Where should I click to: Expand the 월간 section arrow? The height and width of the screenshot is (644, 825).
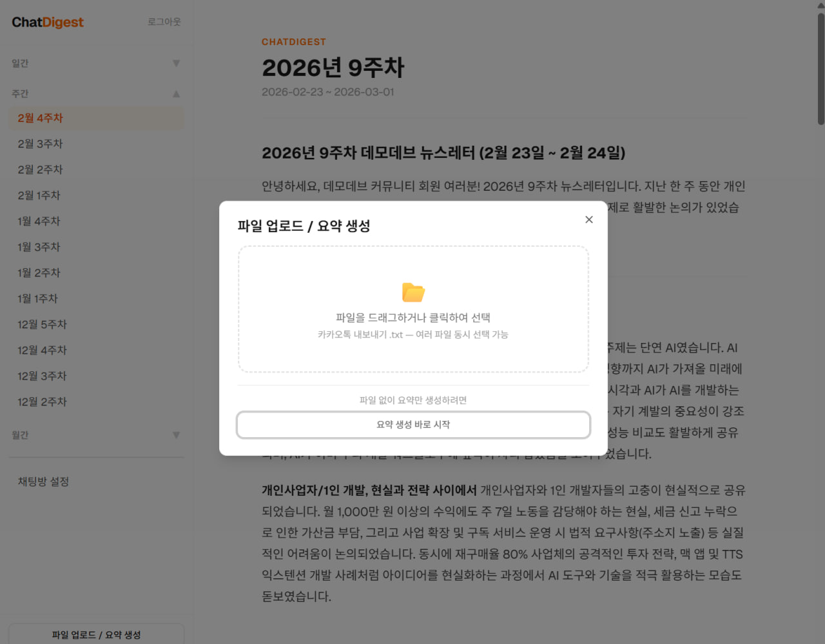click(x=176, y=435)
